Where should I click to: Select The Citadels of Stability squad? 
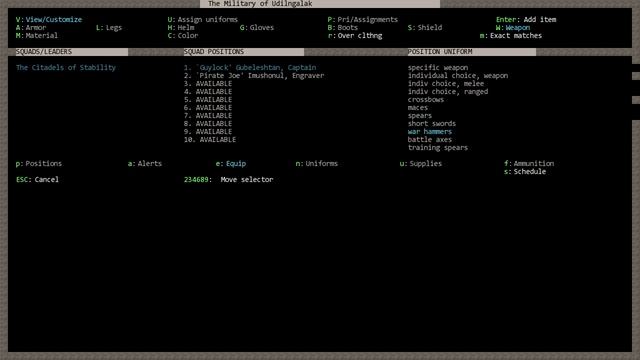tap(66, 68)
